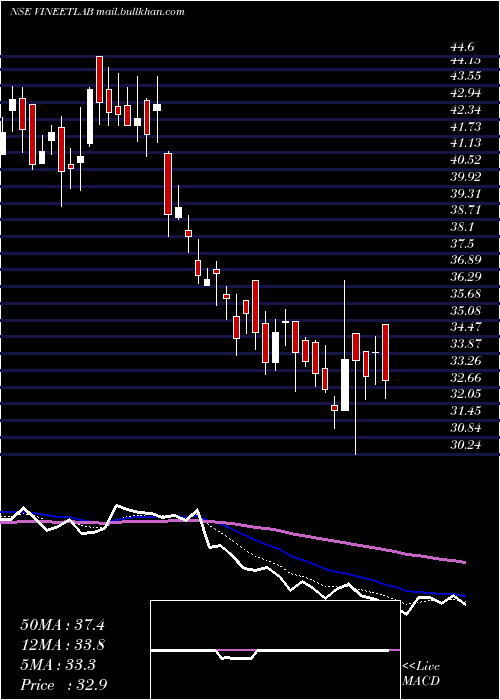The image size is (500, 700).
Task: Select the 41.73 price axis label
Action: tap(466, 127)
